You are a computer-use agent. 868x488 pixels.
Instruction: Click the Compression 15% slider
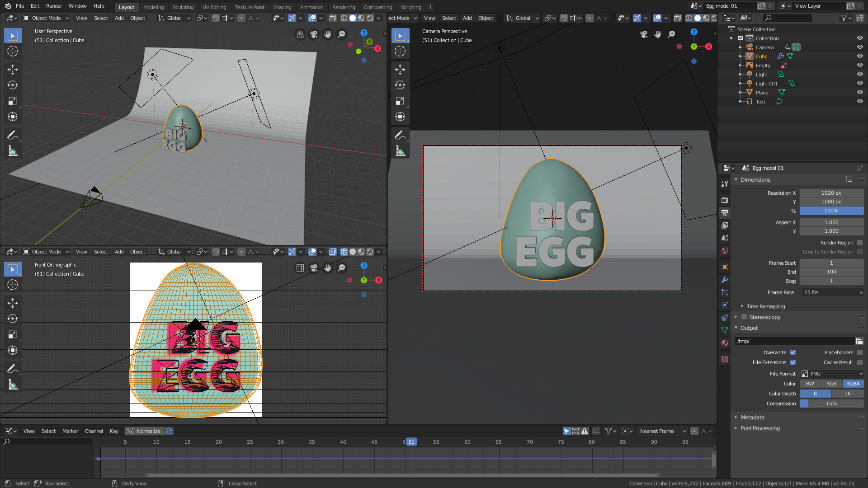831,404
